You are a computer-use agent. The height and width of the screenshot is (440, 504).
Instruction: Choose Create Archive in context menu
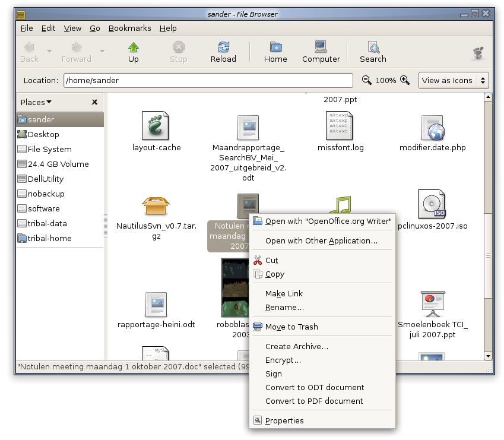point(322,346)
